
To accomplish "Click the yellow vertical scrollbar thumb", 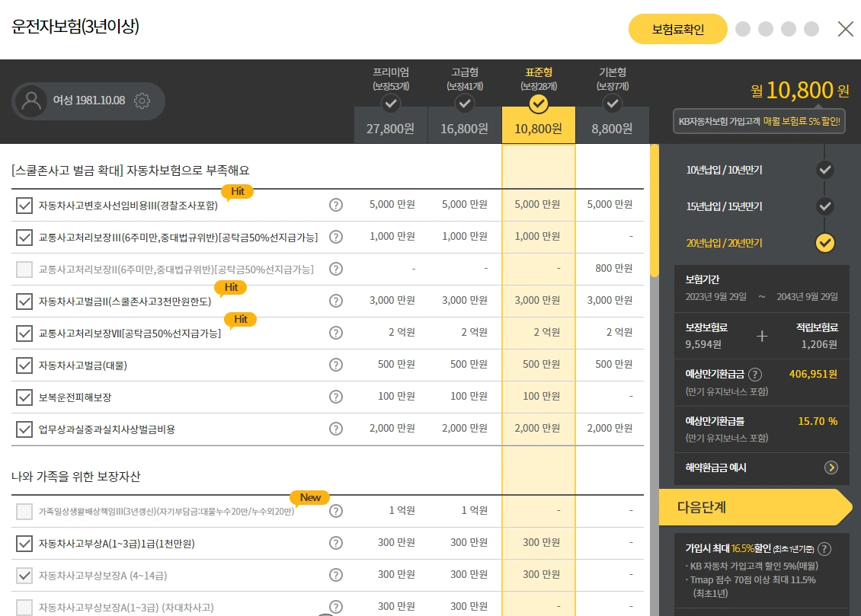I will 654,211.
